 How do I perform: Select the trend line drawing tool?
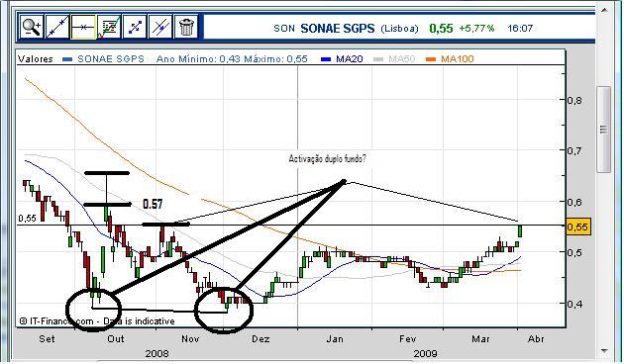tap(57, 27)
